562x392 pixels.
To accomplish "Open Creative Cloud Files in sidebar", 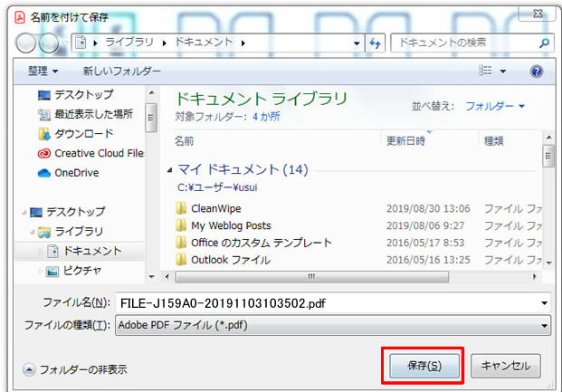I will 90,153.
